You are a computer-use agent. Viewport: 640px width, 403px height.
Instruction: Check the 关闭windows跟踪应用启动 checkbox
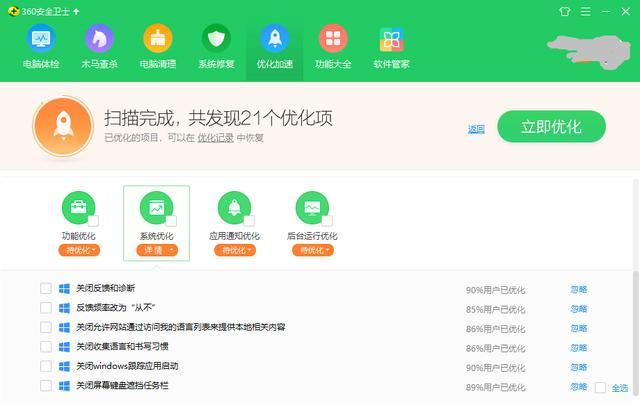click(46, 366)
